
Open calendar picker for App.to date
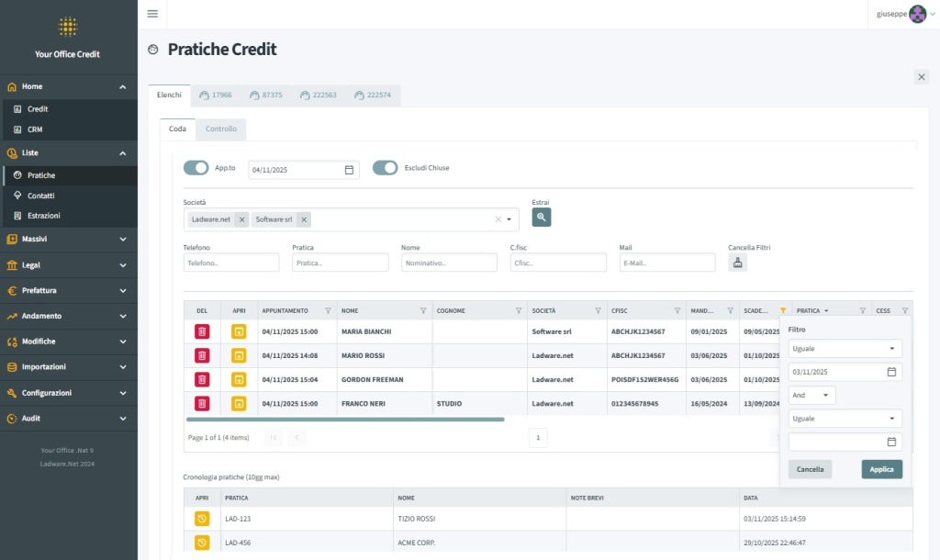tap(349, 170)
